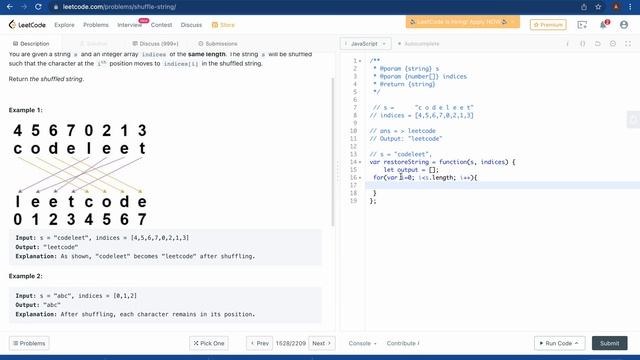Screen dimensions: 640x360
Task: Open the editor settings icon
Action: click(x=613, y=44)
